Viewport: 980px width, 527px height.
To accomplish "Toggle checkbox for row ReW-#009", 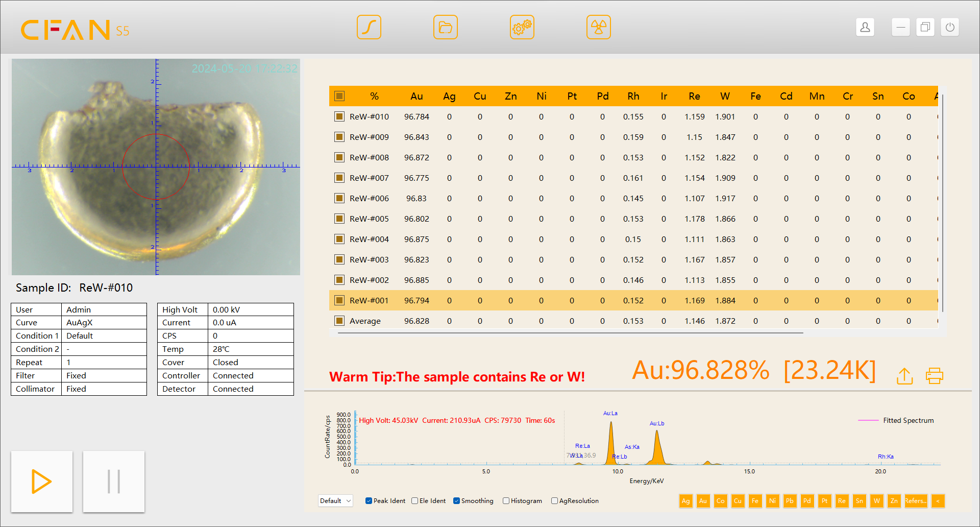I will tap(339, 137).
